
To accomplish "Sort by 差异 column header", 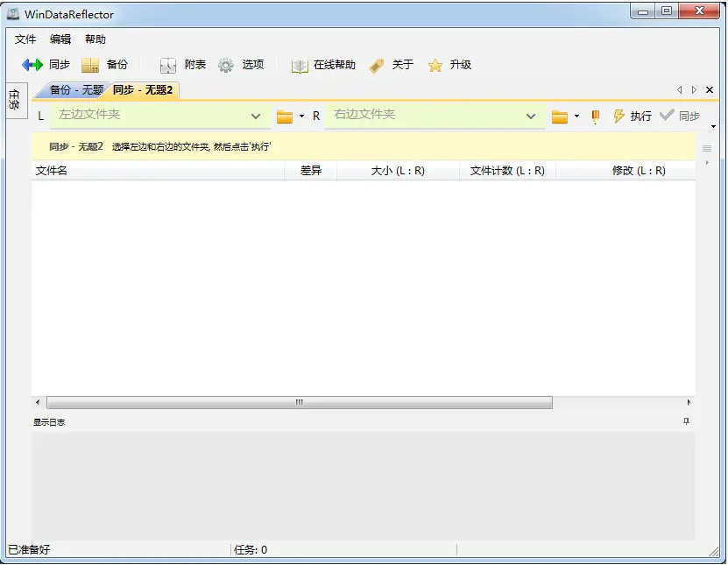I will coord(311,171).
